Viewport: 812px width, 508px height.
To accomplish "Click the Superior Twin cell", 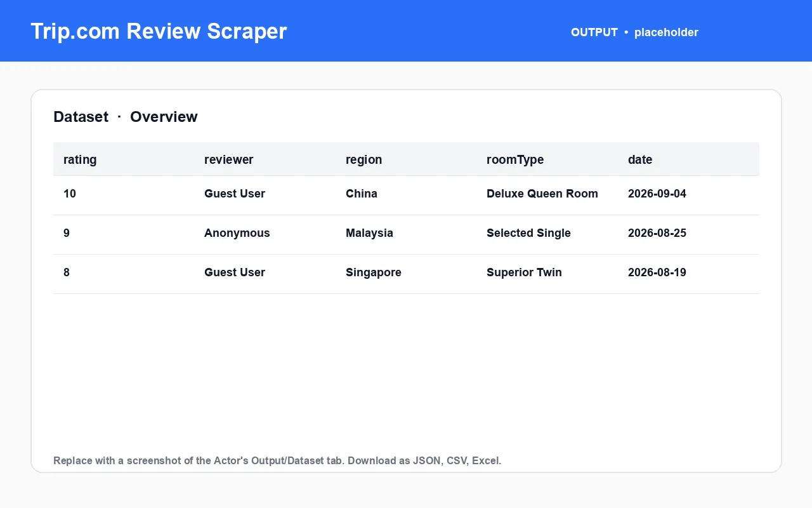I will point(524,272).
